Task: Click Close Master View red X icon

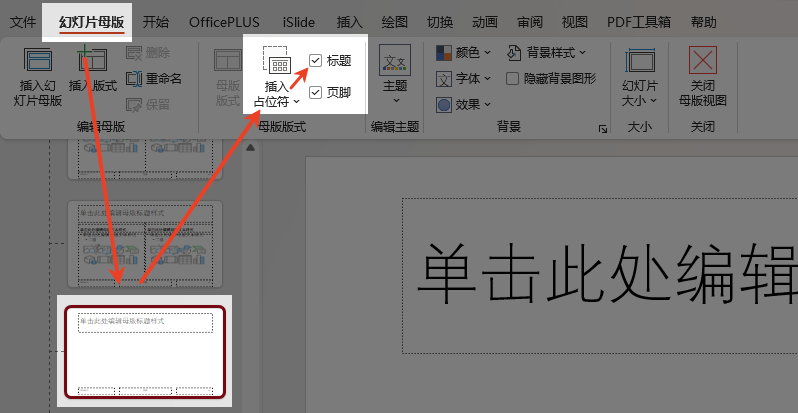Action: 703,62
